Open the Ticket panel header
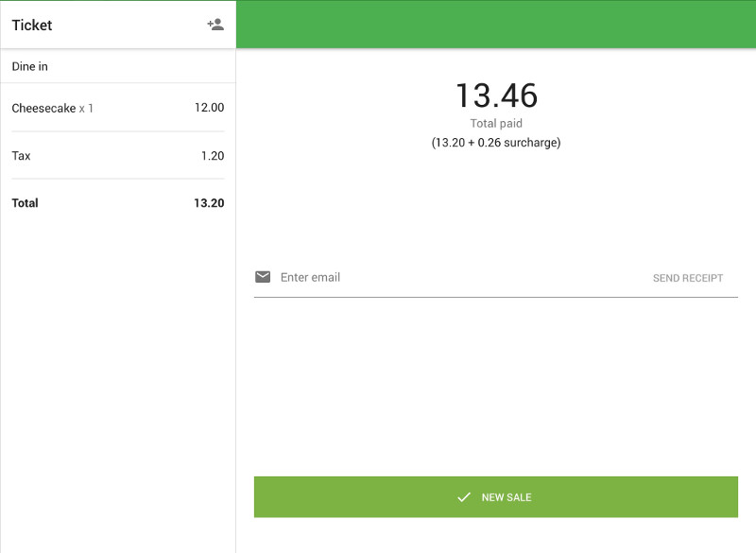The image size is (756, 553). click(x=118, y=26)
